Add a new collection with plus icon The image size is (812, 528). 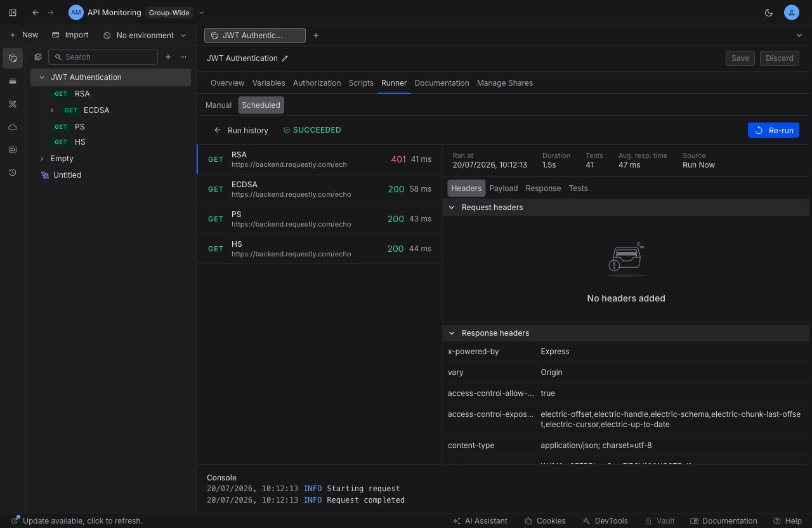coord(168,57)
